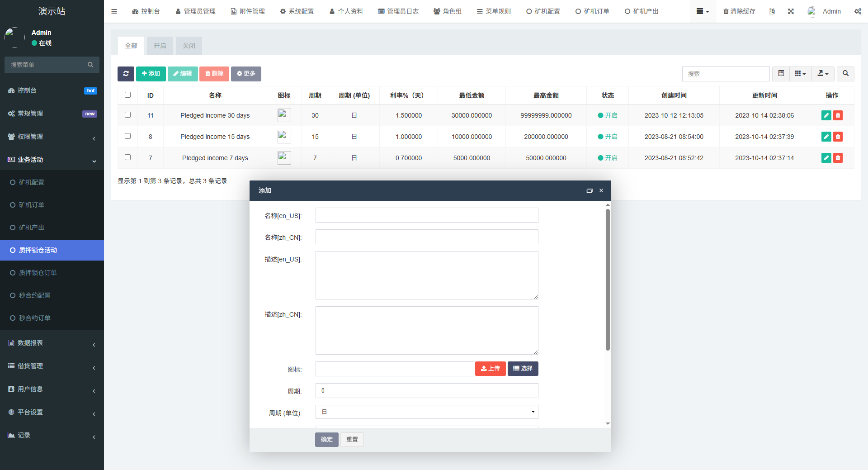This screenshot has width=868, height=470.
Task: Check the row checkbox for ID 8
Action: 127,136
